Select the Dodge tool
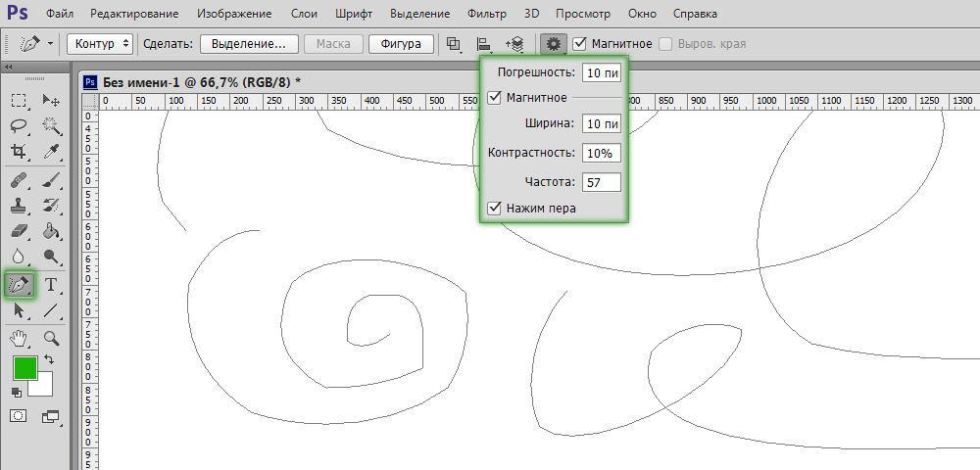980x470 pixels. pos(51,256)
